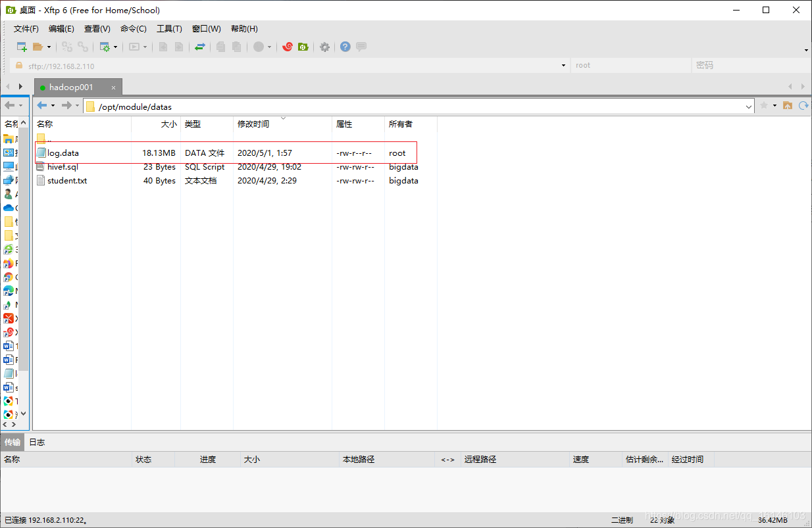Go forward in the remote pane
This screenshot has width=812, height=528.
click(66, 106)
